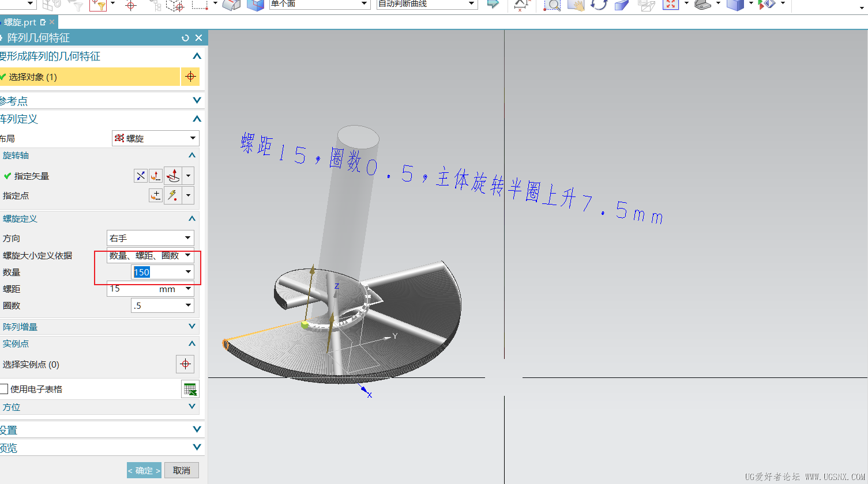Click the 确定 button to confirm
Screen dimensions: 868x484
click(143, 470)
